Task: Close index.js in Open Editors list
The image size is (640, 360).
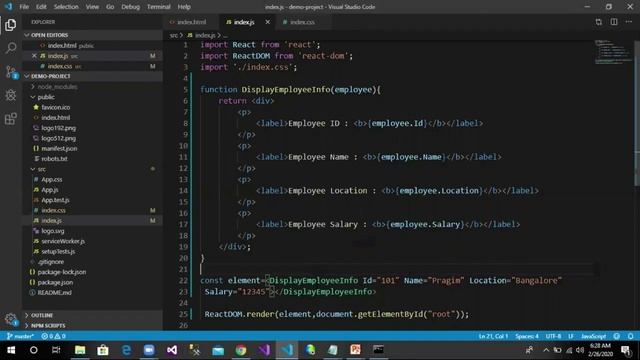Action: (34, 56)
